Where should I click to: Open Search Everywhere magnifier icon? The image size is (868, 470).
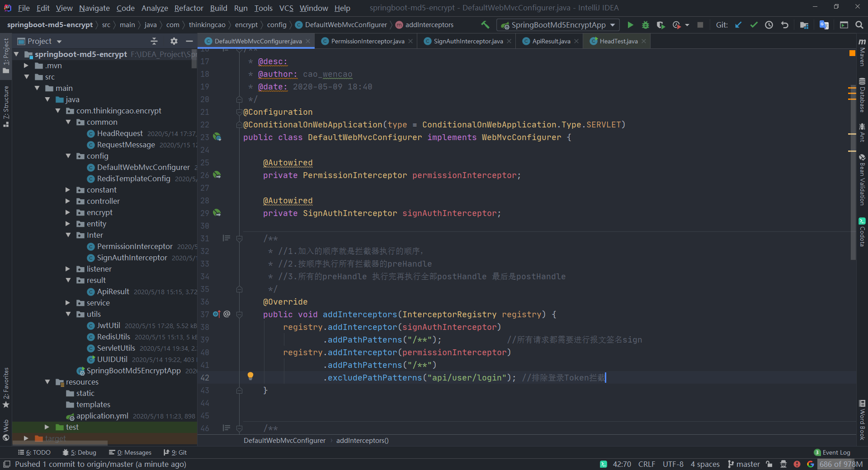(859, 25)
